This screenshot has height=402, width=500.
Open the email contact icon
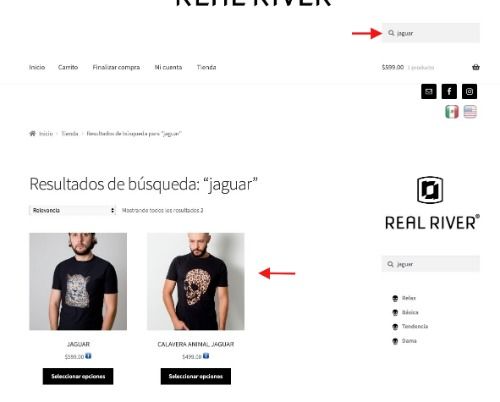pyautogui.click(x=429, y=91)
